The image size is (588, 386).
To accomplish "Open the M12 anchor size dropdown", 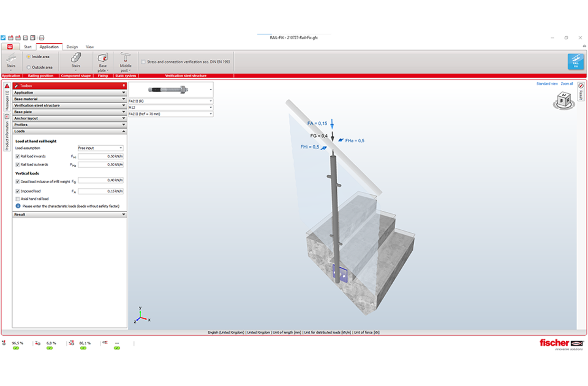I will [171, 107].
